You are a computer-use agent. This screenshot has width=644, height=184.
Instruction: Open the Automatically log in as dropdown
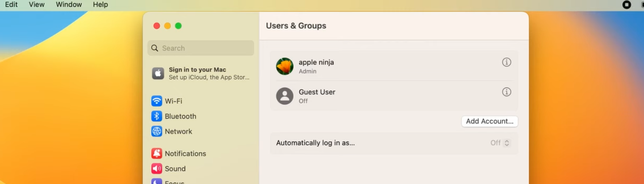coord(500,143)
